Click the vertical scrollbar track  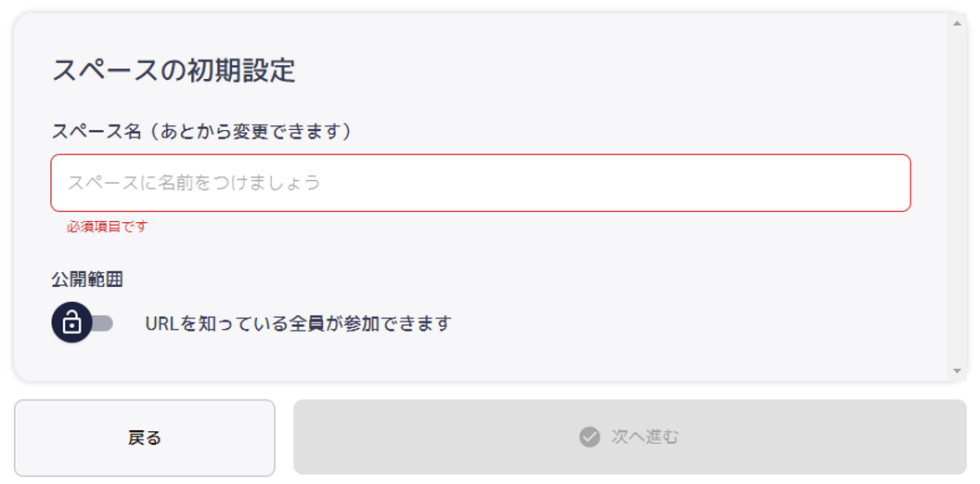coord(957,197)
